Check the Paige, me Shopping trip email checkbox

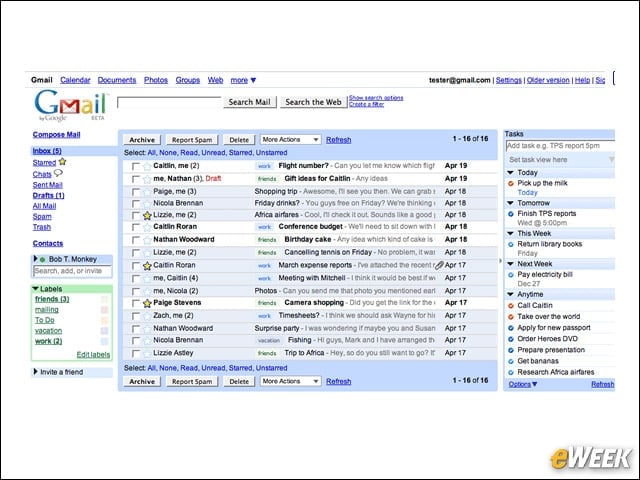click(136, 192)
